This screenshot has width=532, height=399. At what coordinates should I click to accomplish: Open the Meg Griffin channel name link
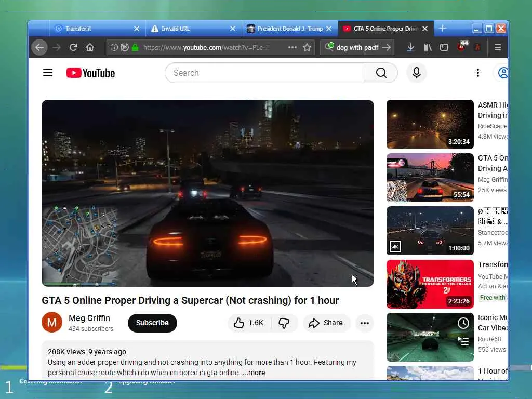(x=89, y=318)
